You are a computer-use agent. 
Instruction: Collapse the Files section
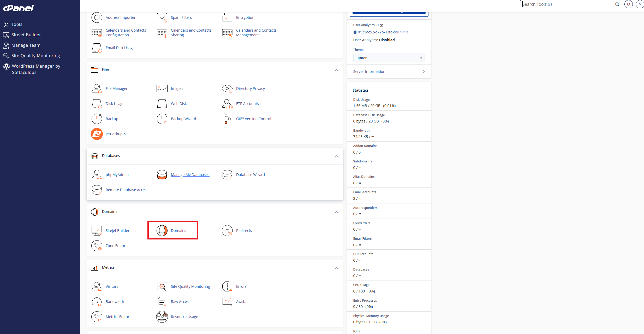click(336, 70)
